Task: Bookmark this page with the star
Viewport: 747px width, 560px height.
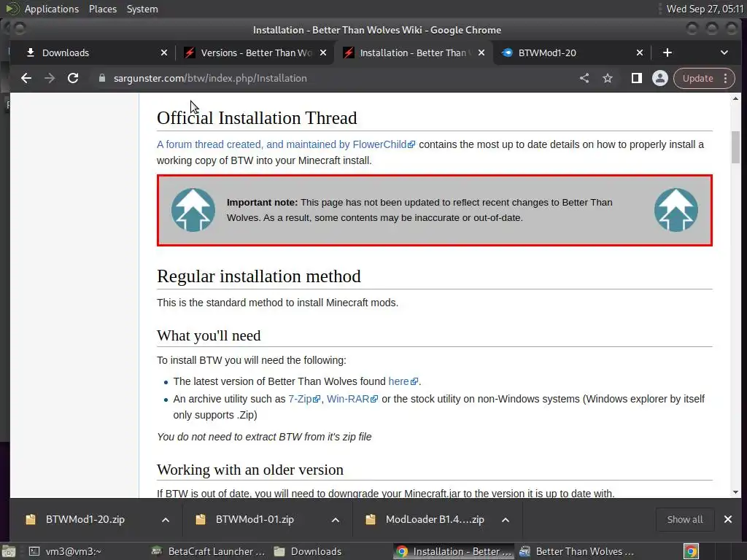Action: [608, 78]
